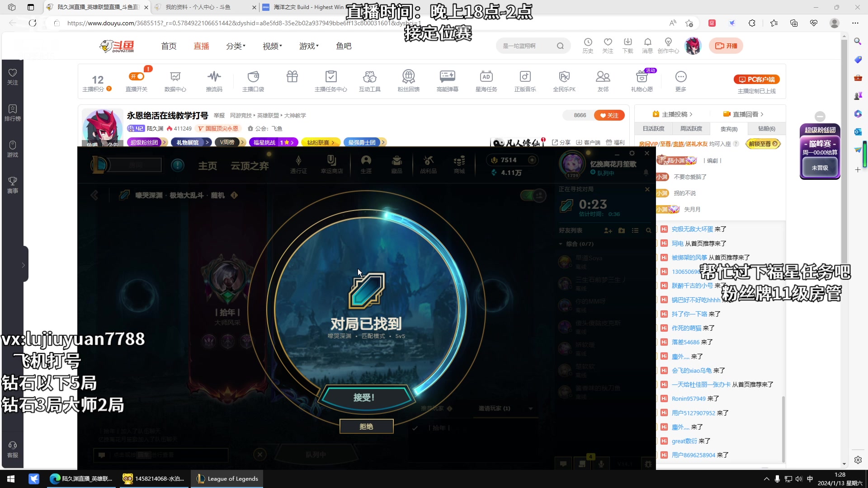Open 更多 options icon
Screen dimensions: 868x488
(x=681, y=81)
